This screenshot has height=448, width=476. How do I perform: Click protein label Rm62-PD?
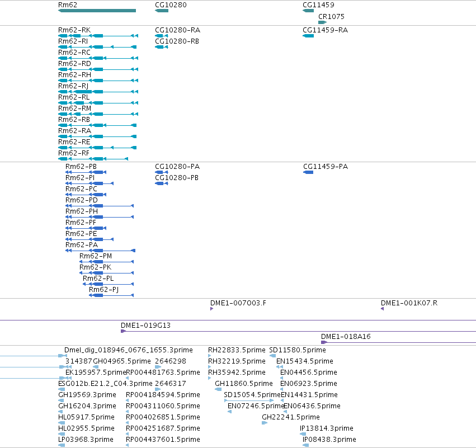pos(81,200)
